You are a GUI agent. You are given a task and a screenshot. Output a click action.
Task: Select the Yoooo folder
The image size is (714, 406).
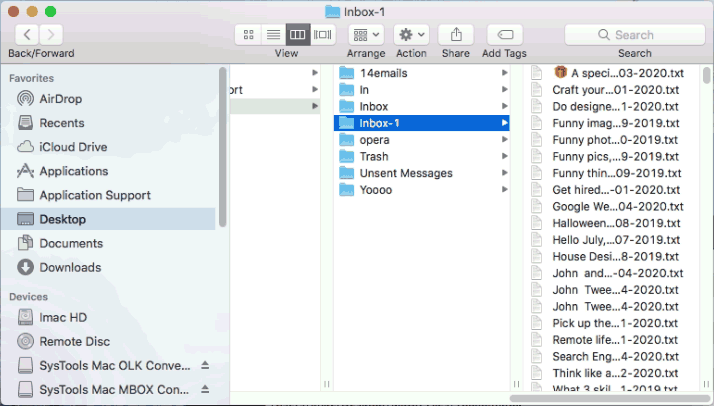[422, 190]
